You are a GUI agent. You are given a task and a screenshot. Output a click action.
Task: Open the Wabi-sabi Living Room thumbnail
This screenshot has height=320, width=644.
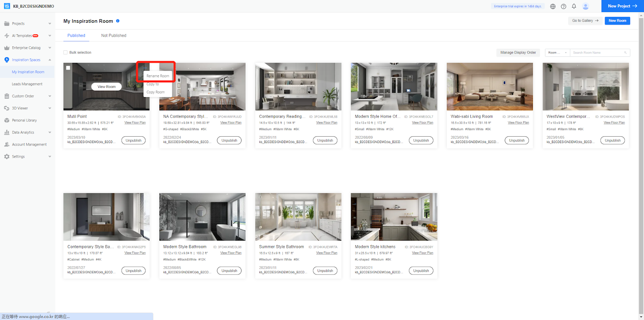(490, 87)
